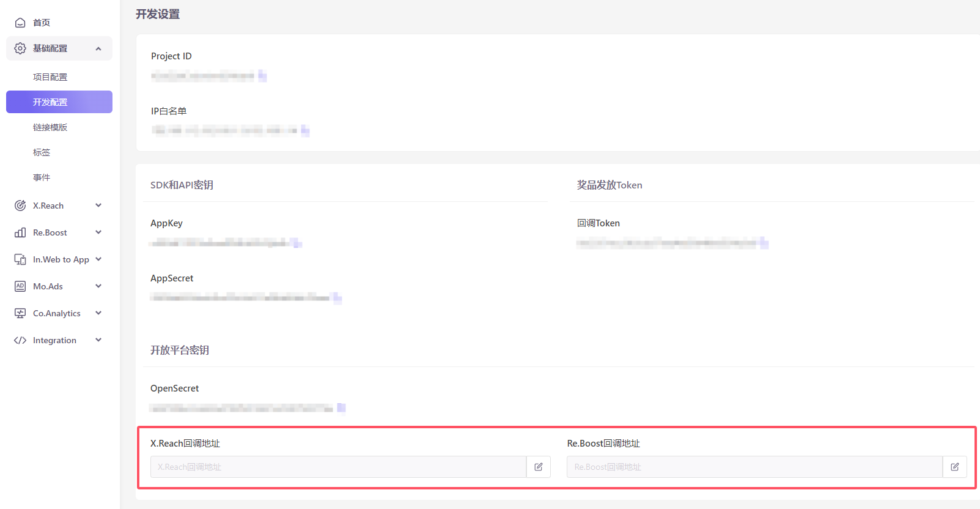This screenshot has width=980, height=509.
Task: Expand the Integration section chevron
Action: (x=98, y=340)
